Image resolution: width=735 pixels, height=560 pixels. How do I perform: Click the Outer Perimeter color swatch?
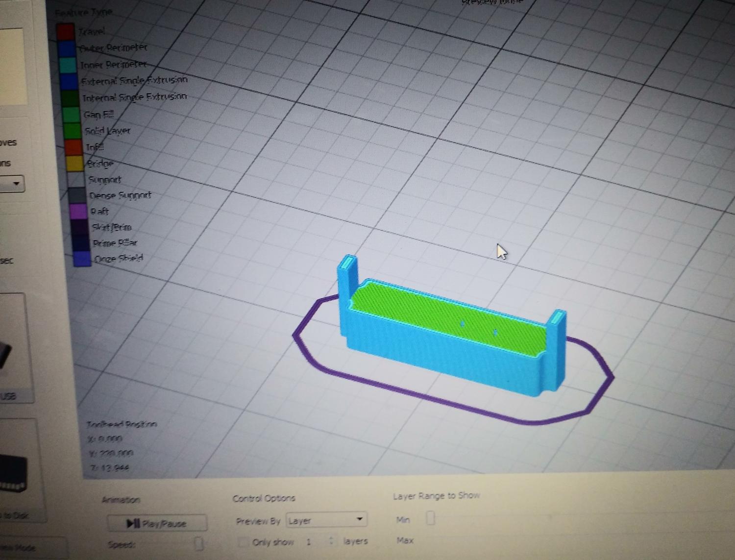tap(67, 48)
